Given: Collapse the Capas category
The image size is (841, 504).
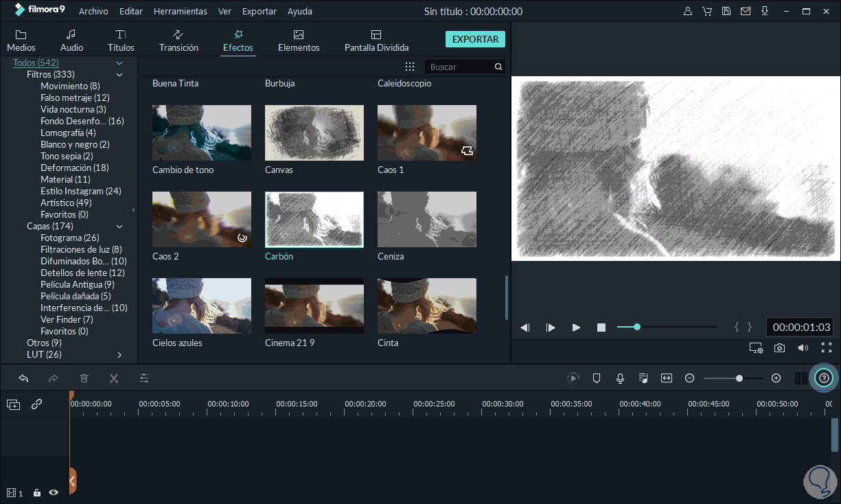Looking at the screenshot, I should [x=119, y=226].
